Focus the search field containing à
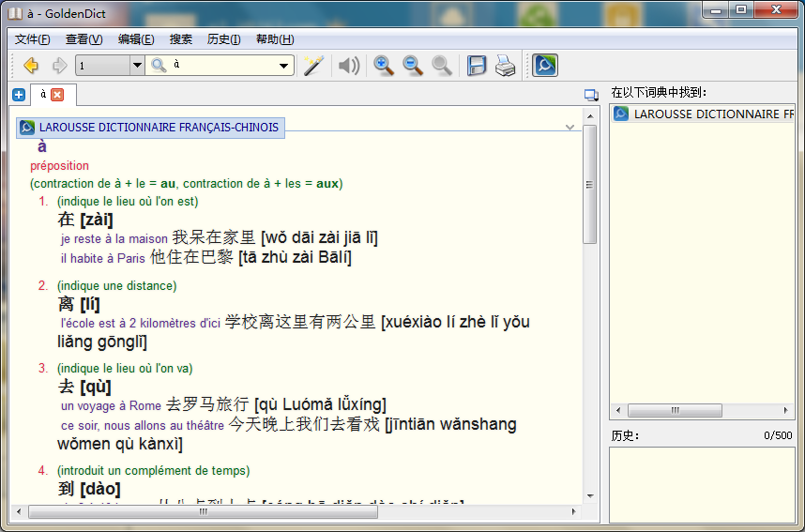Screen dimensions: 805x532 (x=221, y=66)
